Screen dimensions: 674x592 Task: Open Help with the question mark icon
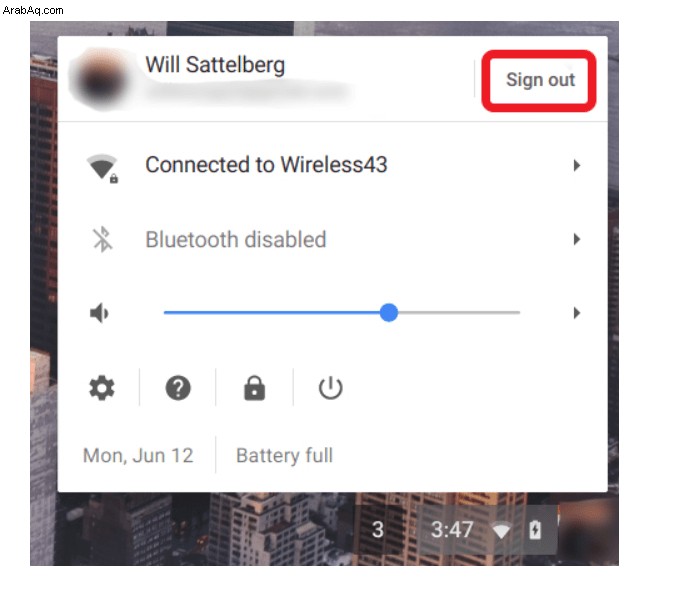(x=178, y=388)
